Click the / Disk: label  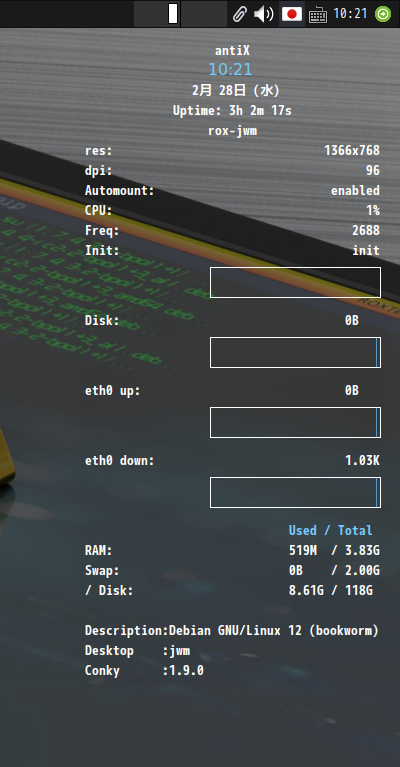109,591
